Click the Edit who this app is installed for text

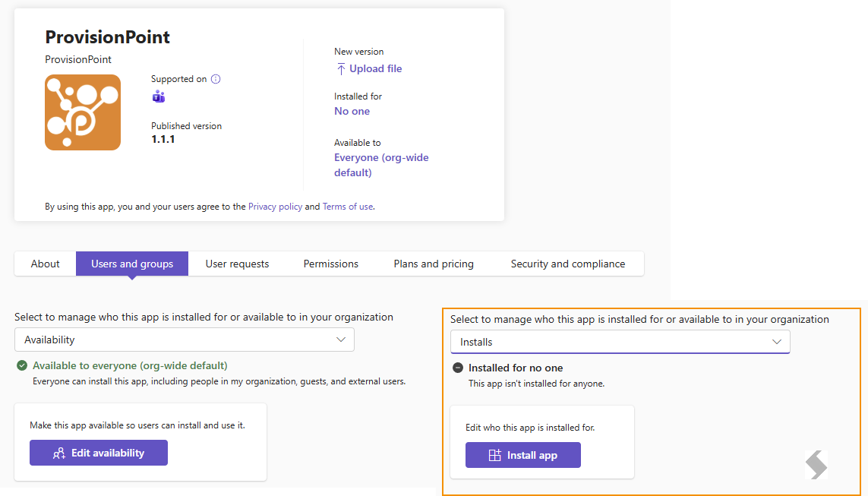[x=530, y=428]
